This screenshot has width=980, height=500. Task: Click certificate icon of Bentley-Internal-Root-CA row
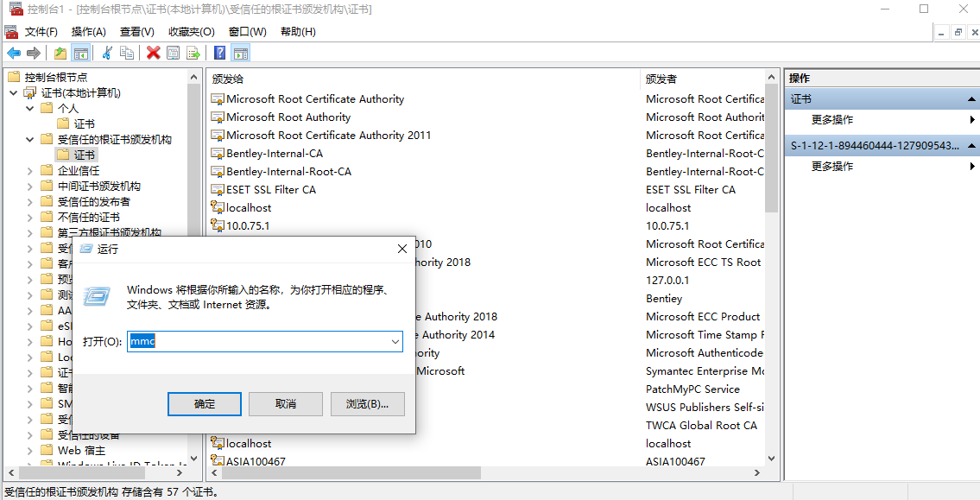tap(218, 171)
